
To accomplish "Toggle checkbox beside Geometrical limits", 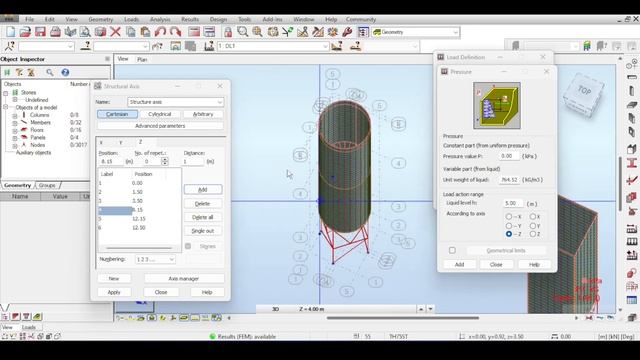I will click(x=452, y=250).
